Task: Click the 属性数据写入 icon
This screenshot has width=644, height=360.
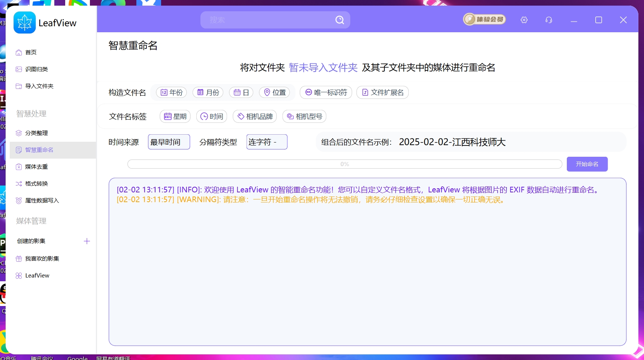Action: click(19, 201)
